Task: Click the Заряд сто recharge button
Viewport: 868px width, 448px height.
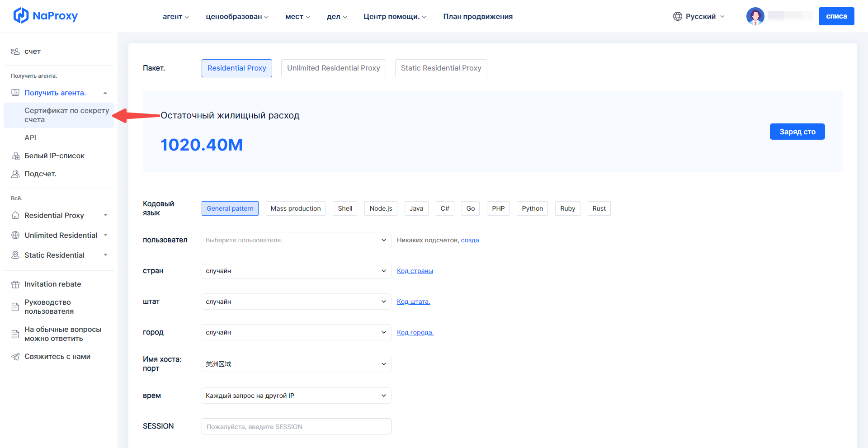Action: tap(797, 132)
